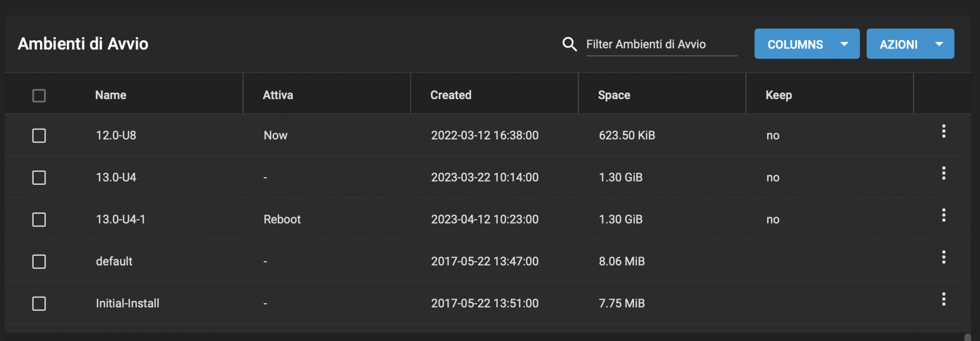Sort by the Created column header

click(x=451, y=95)
